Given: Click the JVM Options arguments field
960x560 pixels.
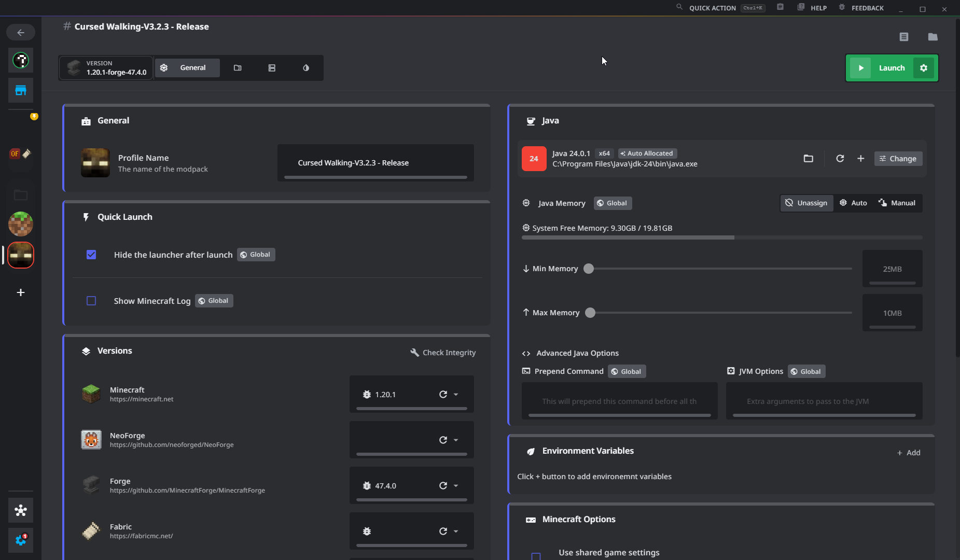Looking at the screenshot, I should [x=824, y=401].
